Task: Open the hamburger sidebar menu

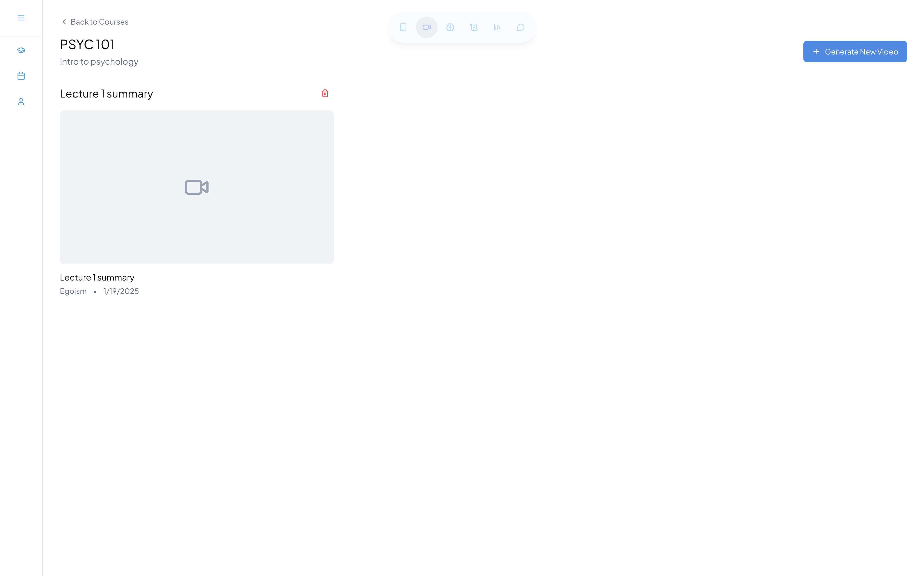Action: pos(21,18)
